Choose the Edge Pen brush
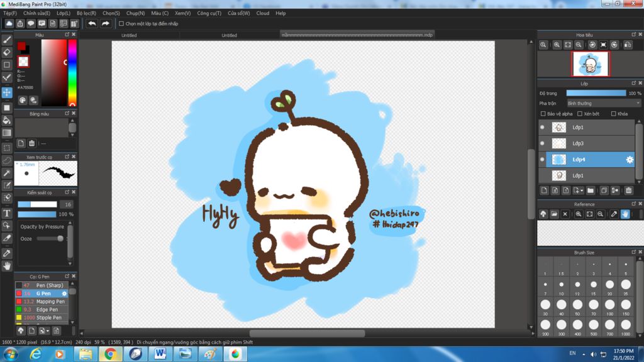Viewport: 644px width, 362px height. (42, 309)
